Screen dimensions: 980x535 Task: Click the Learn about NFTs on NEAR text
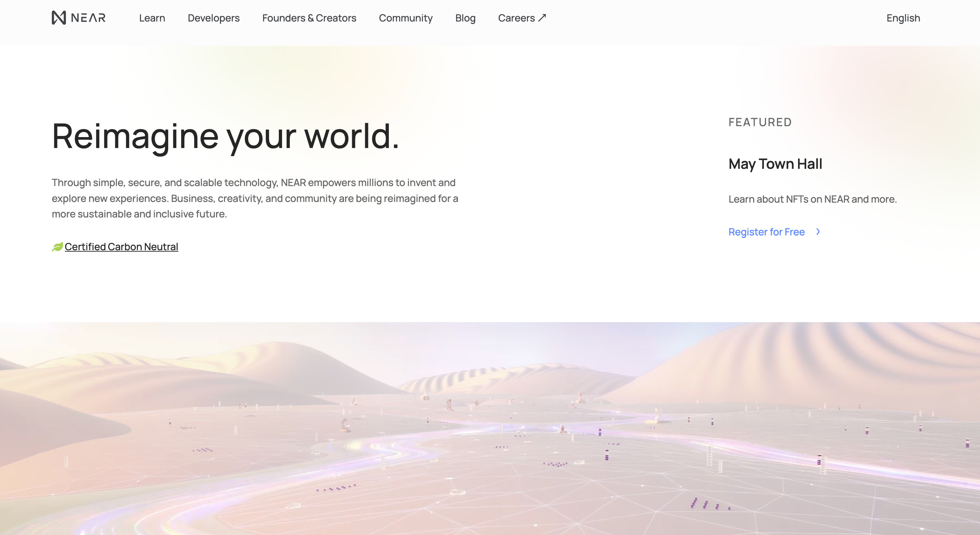point(812,199)
